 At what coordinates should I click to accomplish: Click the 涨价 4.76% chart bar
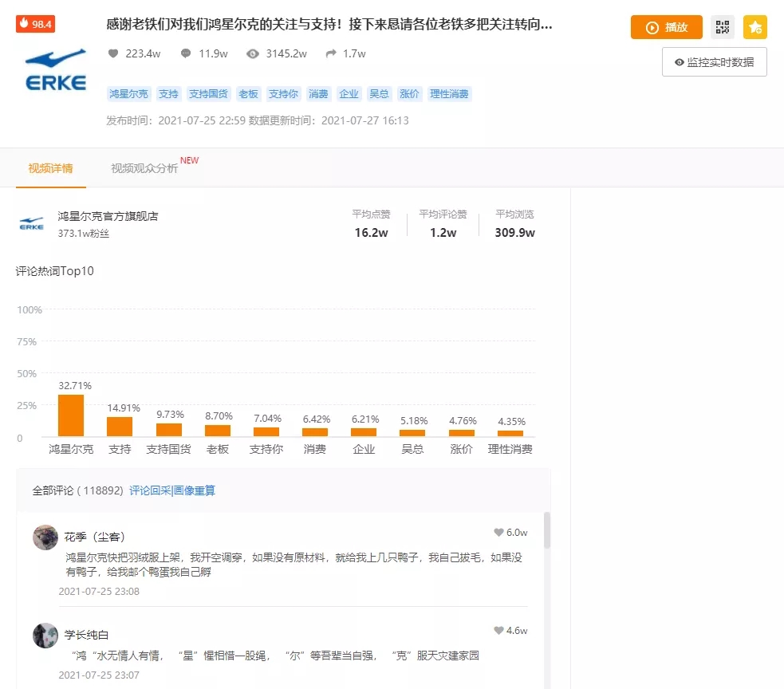[462, 433]
